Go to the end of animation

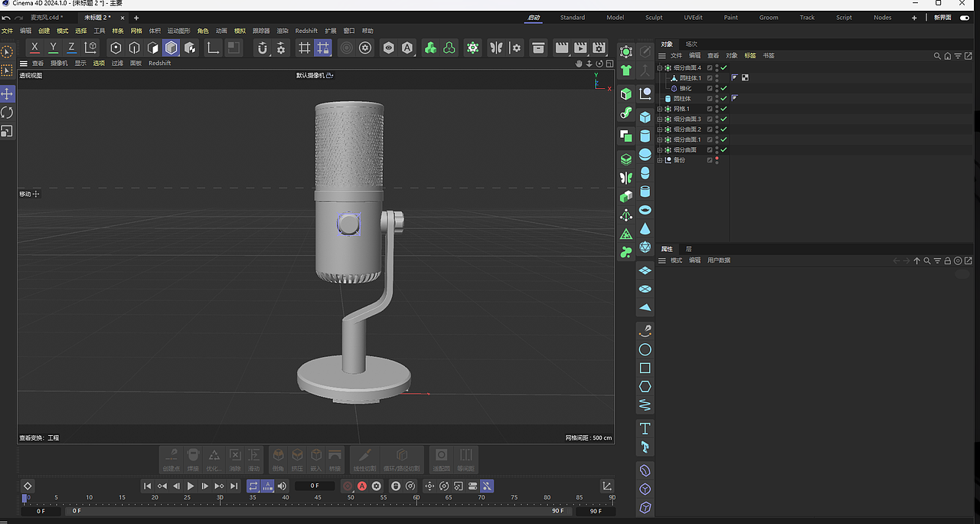[x=234, y=486]
